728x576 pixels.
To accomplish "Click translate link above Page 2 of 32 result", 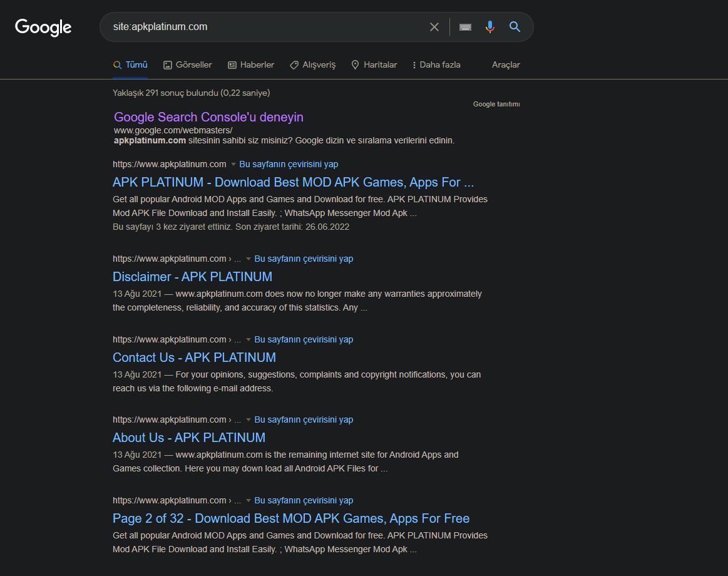I will (x=304, y=501).
